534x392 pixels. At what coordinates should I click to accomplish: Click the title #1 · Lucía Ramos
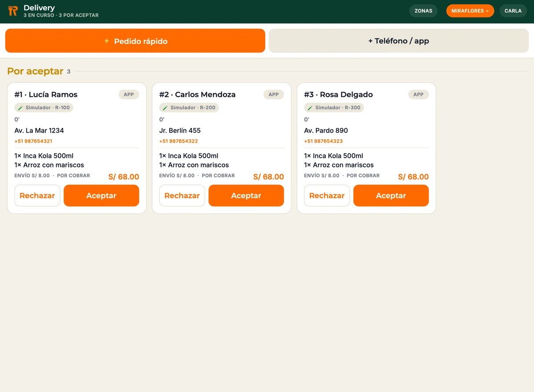coord(46,95)
